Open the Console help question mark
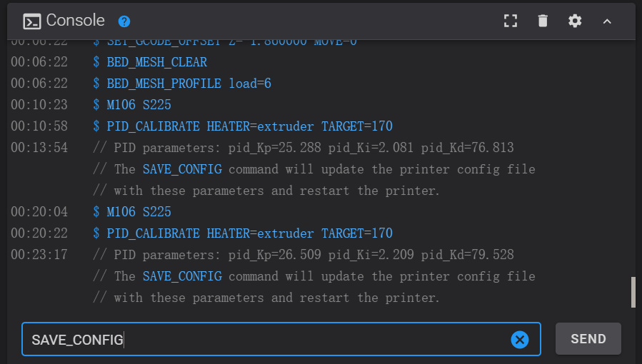The height and width of the screenshot is (364, 642). [124, 21]
